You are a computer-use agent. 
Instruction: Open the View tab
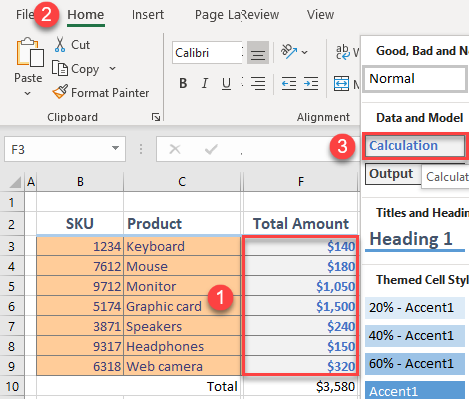(x=320, y=15)
